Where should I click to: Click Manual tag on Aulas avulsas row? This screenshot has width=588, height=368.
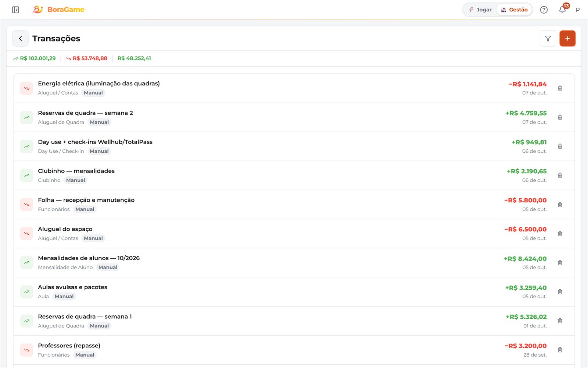point(64,297)
